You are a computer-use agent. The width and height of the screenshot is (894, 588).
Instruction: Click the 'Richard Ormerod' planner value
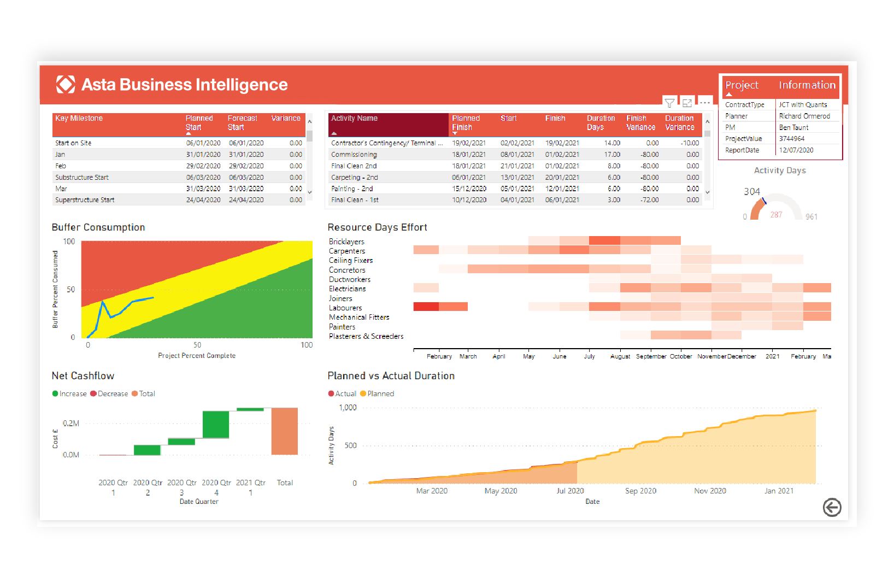pos(804,116)
